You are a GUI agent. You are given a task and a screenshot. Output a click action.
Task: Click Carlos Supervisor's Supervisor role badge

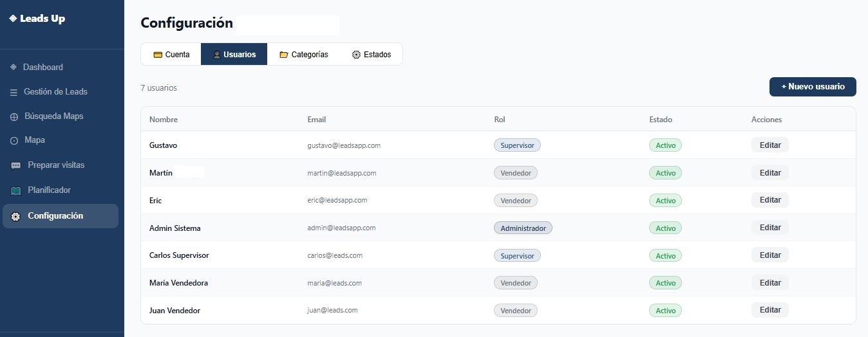(518, 256)
